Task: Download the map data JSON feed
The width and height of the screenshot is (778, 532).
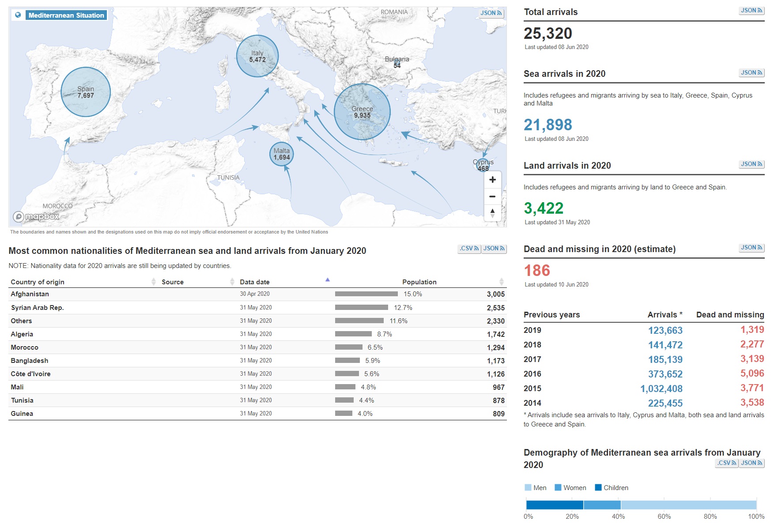Action: (491, 13)
